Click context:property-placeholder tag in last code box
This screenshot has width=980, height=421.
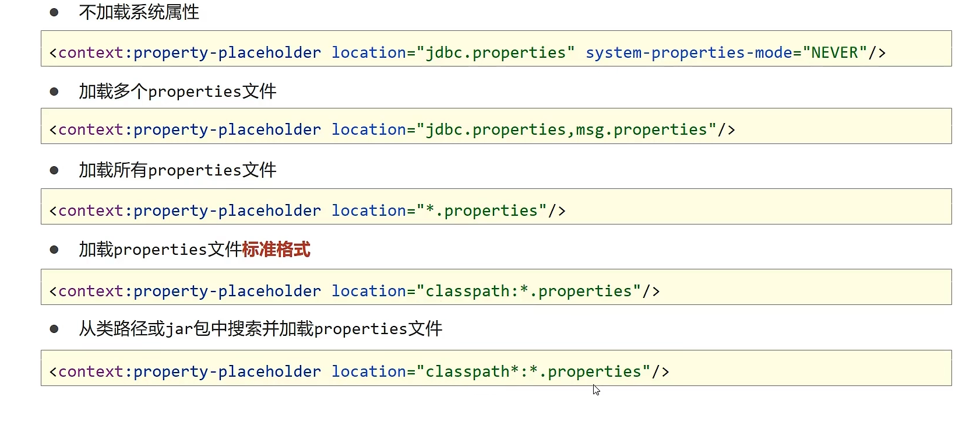pyautogui.click(x=189, y=371)
